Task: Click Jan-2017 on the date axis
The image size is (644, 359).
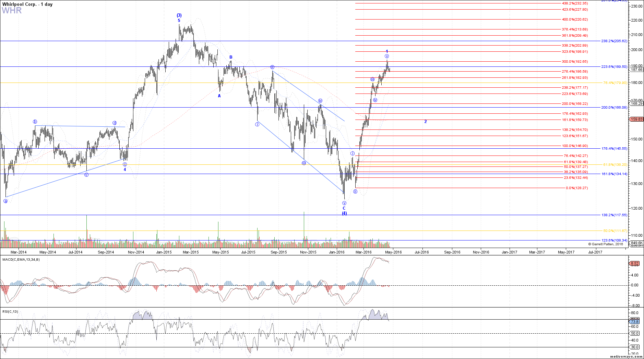Action: click(509, 252)
